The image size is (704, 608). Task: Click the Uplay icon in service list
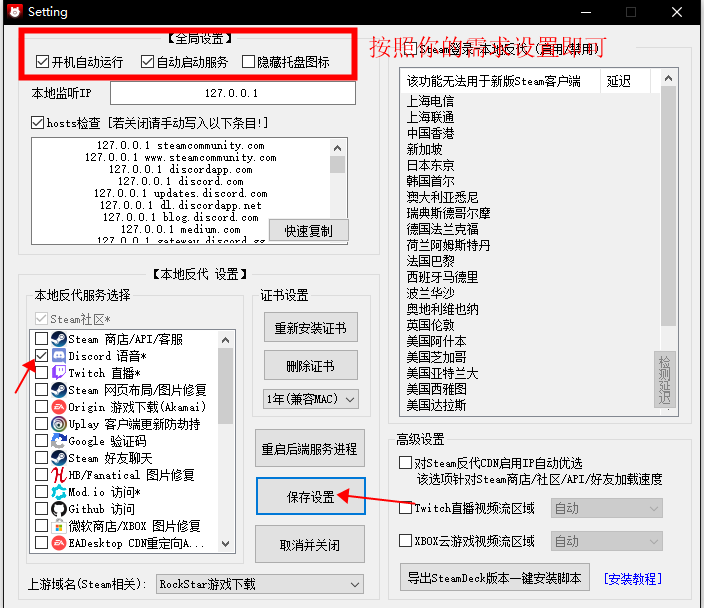click(59, 423)
